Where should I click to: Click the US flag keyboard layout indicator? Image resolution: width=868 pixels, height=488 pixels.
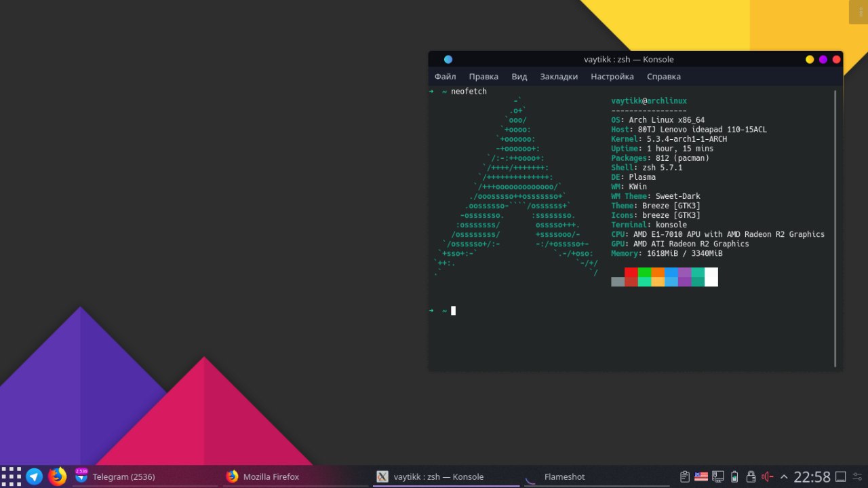click(701, 476)
